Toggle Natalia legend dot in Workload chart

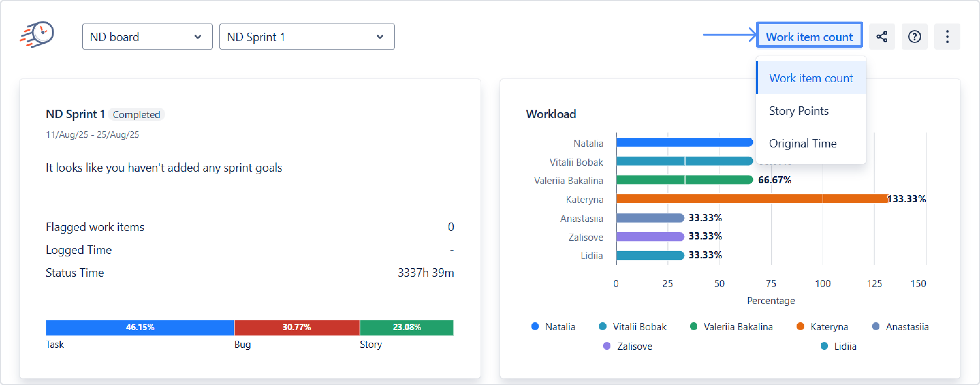535,327
